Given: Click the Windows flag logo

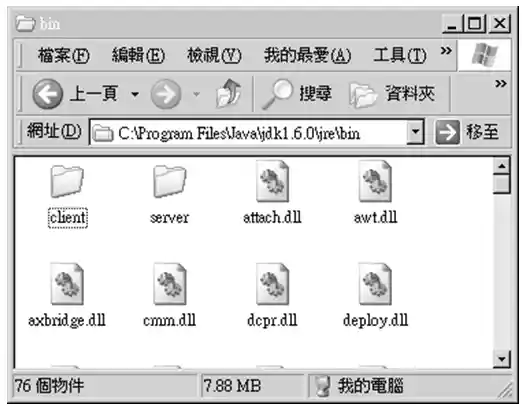Looking at the screenshot, I should (484, 54).
